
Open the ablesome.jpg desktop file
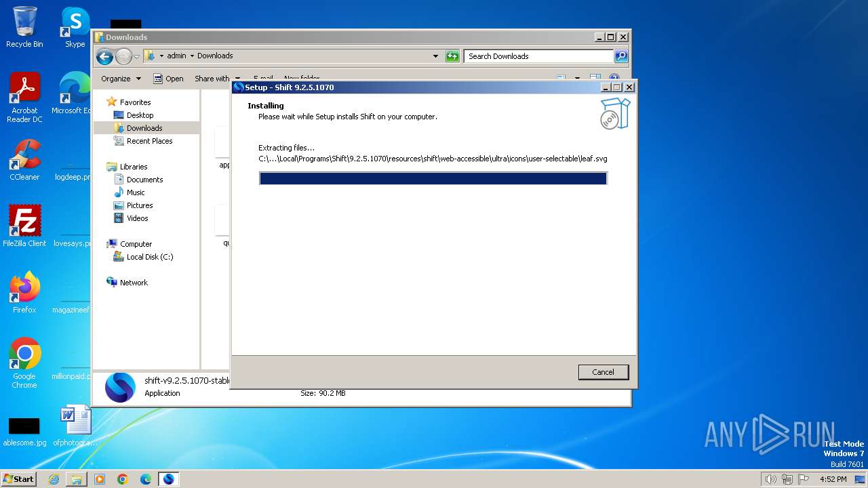point(24,432)
